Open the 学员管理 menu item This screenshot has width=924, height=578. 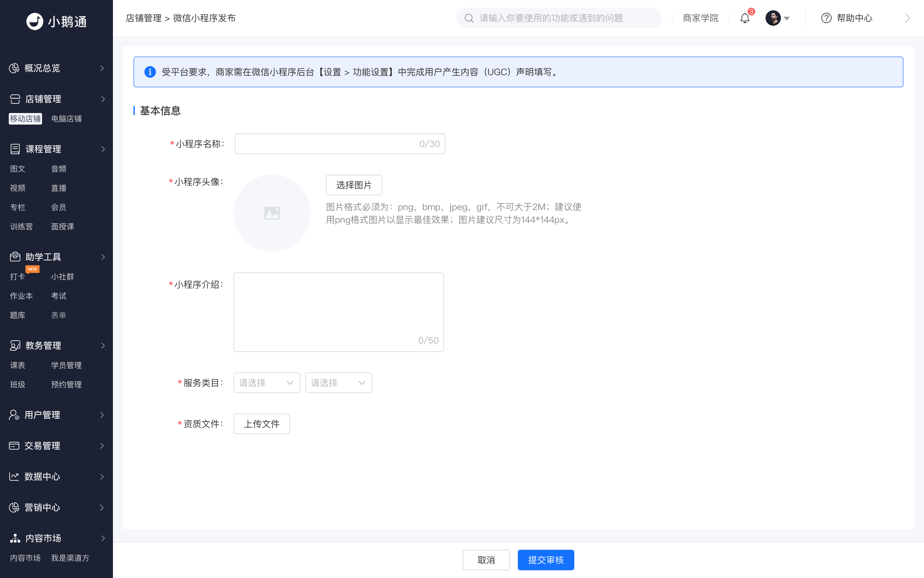[x=66, y=365]
